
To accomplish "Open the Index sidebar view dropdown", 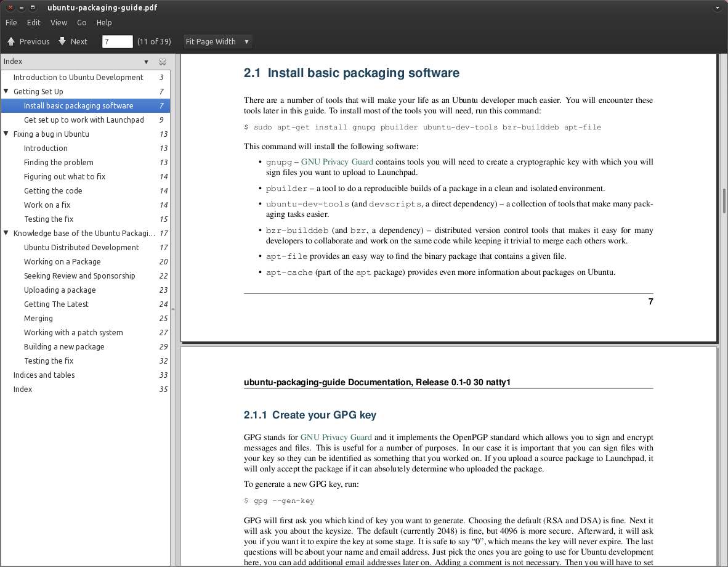I will 146,62.
